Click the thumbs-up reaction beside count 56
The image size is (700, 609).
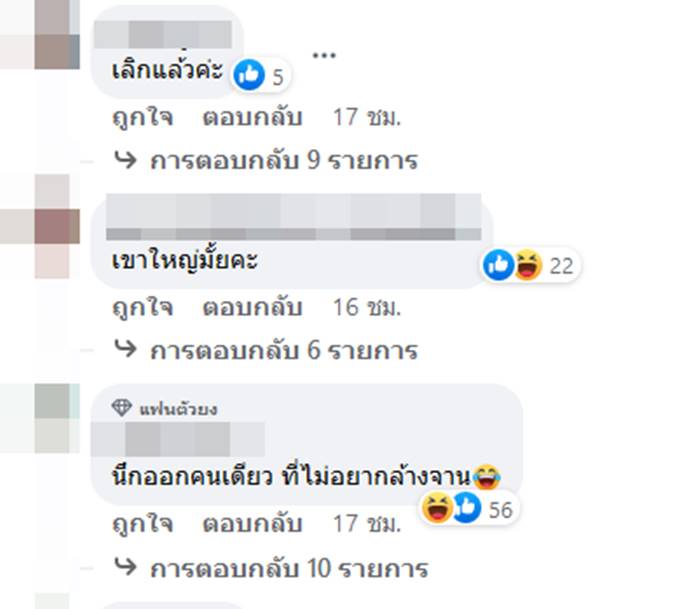pos(467,508)
